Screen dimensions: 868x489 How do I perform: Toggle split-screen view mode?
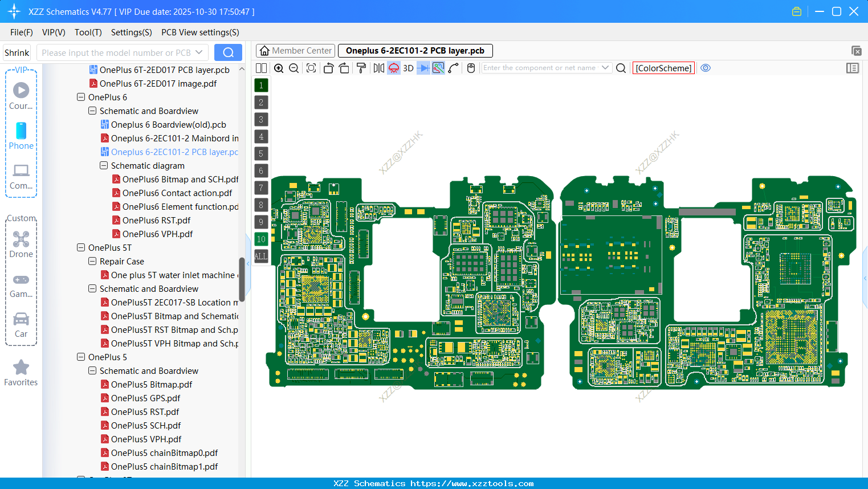click(x=261, y=68)
